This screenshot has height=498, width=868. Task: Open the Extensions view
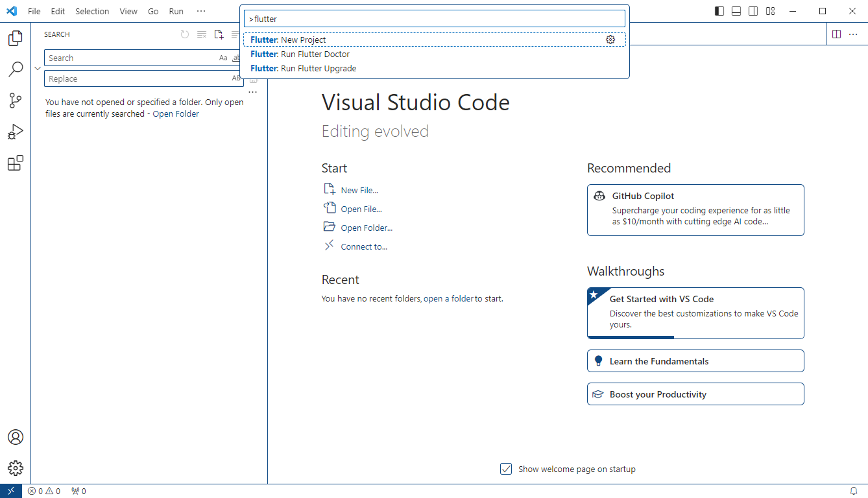pyautogui.click(x=15, y=163)
